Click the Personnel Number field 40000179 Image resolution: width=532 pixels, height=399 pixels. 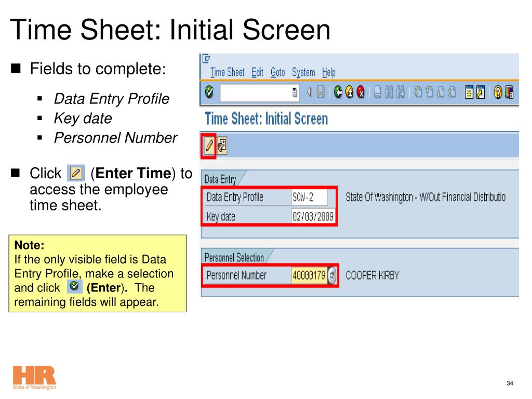[309, 275]
